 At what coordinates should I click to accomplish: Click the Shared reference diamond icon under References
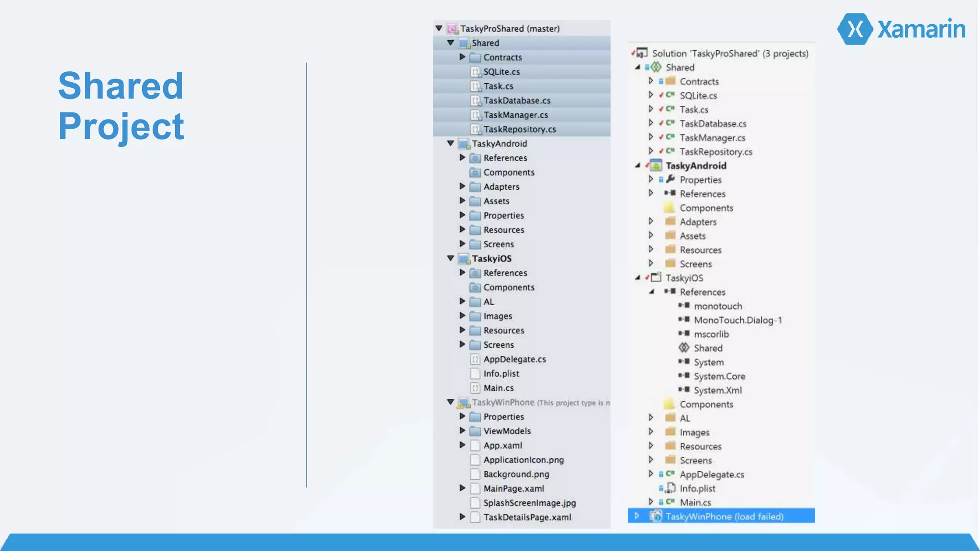(684, 348)
